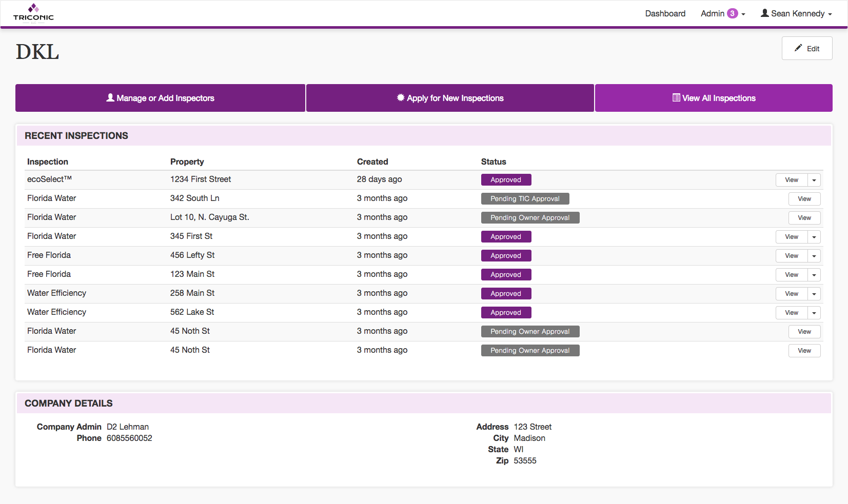This screenshot has width=848, height=504.
Task: Click the Approved badge for 258 Main St
Action: 506,294
